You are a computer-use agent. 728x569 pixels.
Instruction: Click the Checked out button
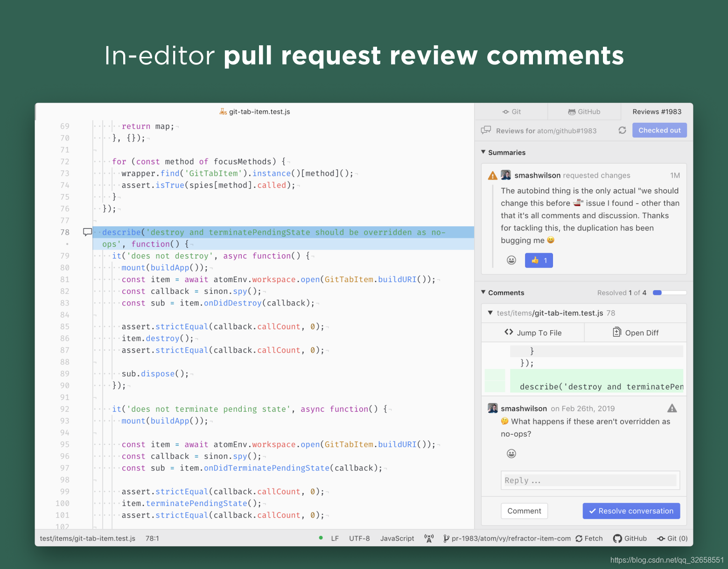click(x=659, y=130)
